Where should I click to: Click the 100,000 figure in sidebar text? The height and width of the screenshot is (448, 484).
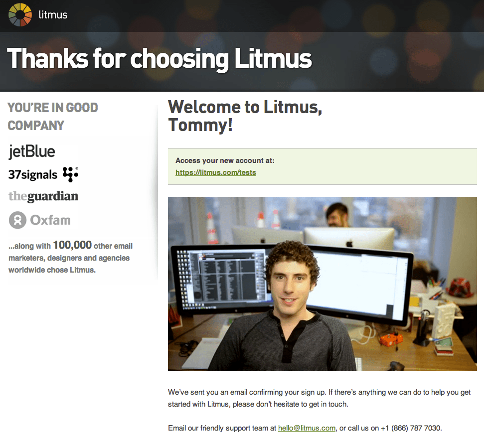point(73,245)
